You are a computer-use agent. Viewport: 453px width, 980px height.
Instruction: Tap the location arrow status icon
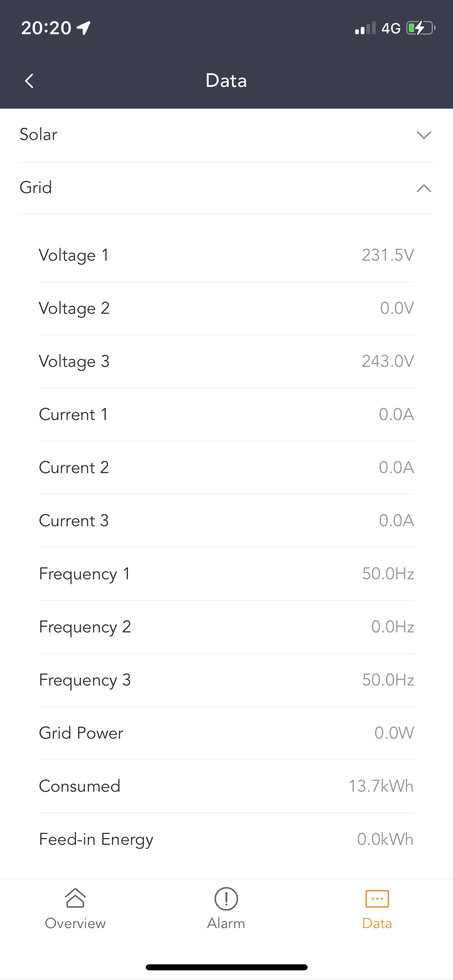pos(84,28)
